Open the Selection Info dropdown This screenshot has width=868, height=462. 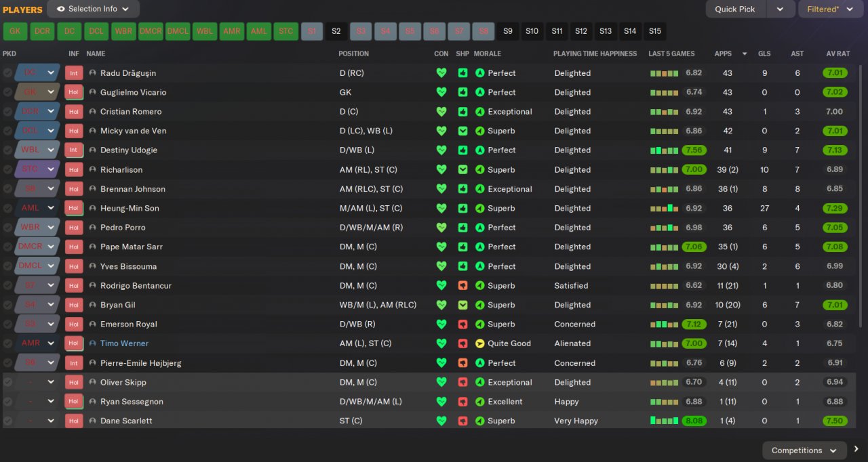(94, 9)
